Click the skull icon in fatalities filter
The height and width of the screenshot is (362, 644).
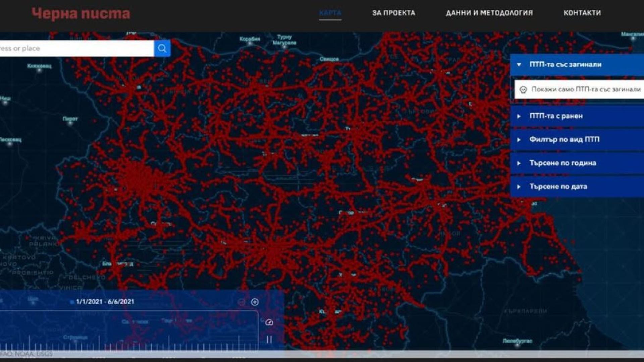click(x=523, y=89)
